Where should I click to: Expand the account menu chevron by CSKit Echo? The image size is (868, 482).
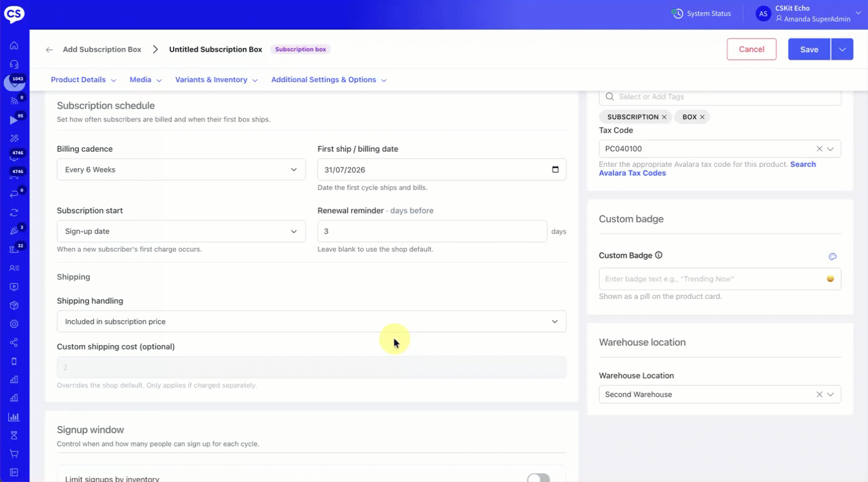(x=858, y=12)
